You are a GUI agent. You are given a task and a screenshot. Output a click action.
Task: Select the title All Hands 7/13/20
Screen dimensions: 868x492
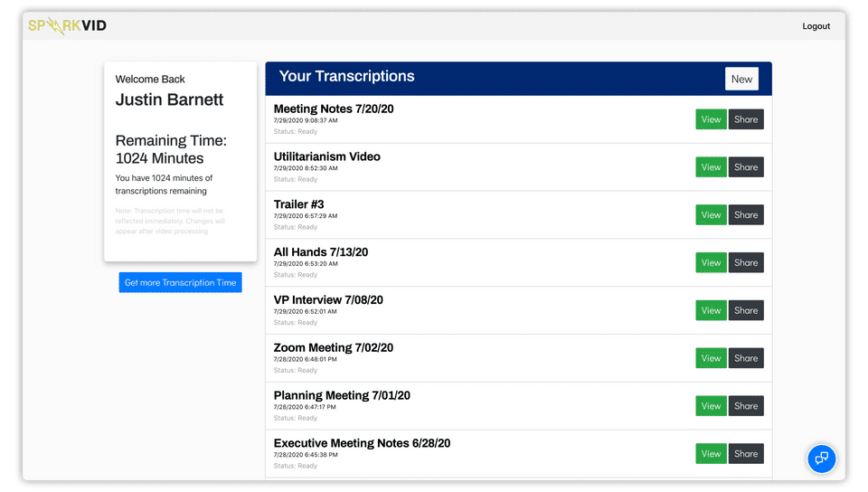point(320,252)
